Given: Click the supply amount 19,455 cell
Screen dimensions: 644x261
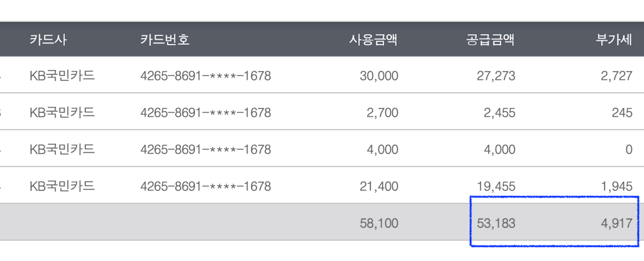Looking at the screenshot, I should tap(496, 186).
